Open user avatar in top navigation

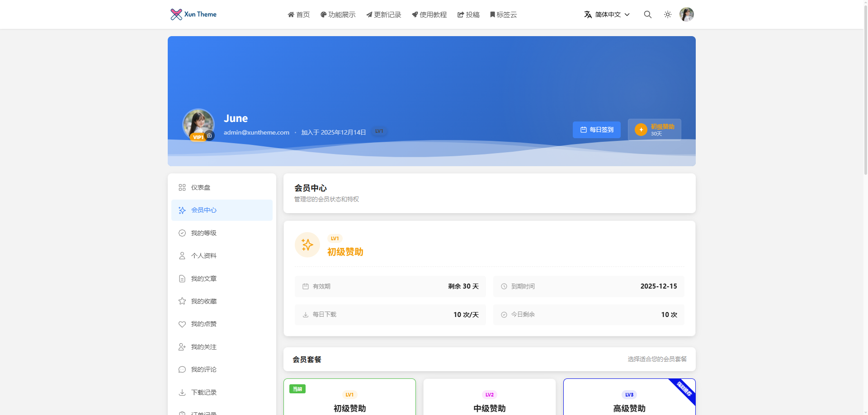[686, 14]
